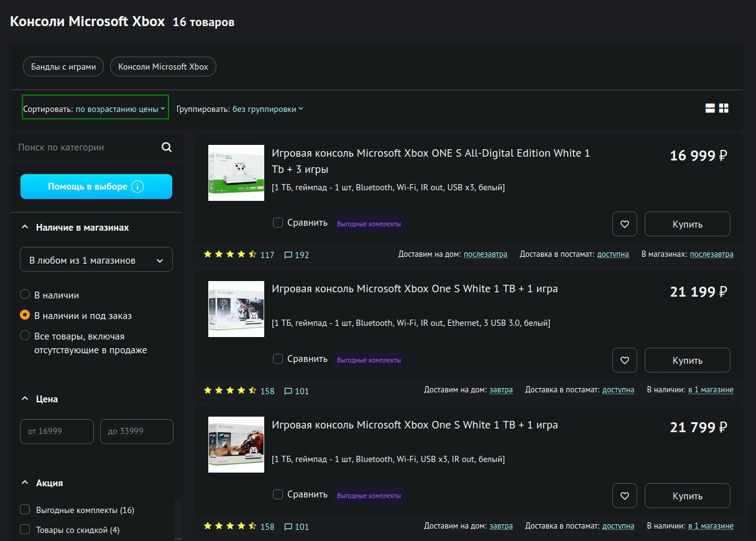Viewport: 756px width, 541px height.
Task: Focus the maximum price field до 33999
Action: pyautogui.click(x=136, y=432)
